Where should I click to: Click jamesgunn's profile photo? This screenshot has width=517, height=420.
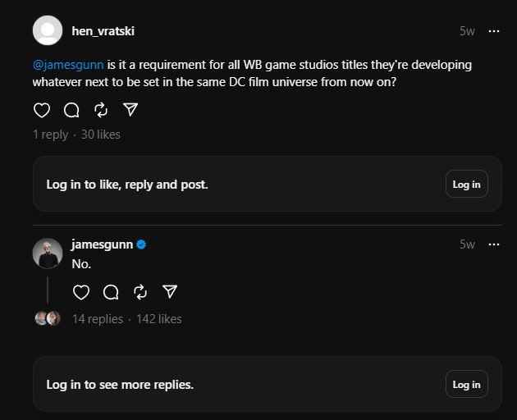[48, 253]
